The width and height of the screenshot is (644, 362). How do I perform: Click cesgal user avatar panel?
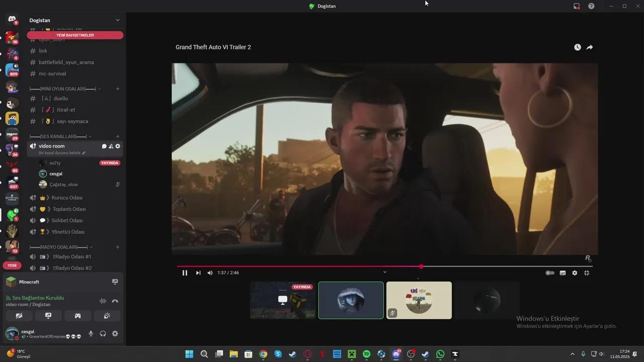click(x=44, y=333)
